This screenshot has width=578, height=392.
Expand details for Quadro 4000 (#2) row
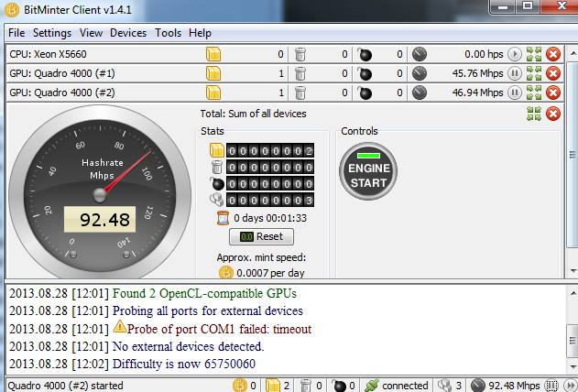pos(534,93)
